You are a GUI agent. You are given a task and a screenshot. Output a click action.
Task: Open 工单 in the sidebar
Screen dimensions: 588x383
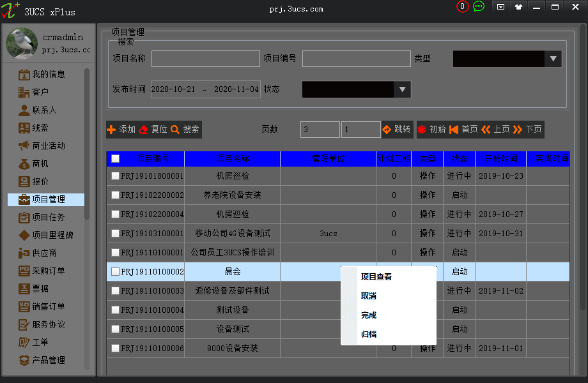(x=33, y=342)
